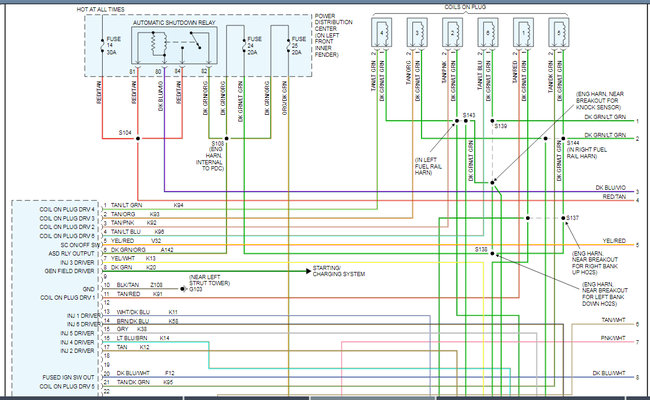Select the "INJ 1 DRIVER" pin label

pyautogui.click(x=84, y=316)
